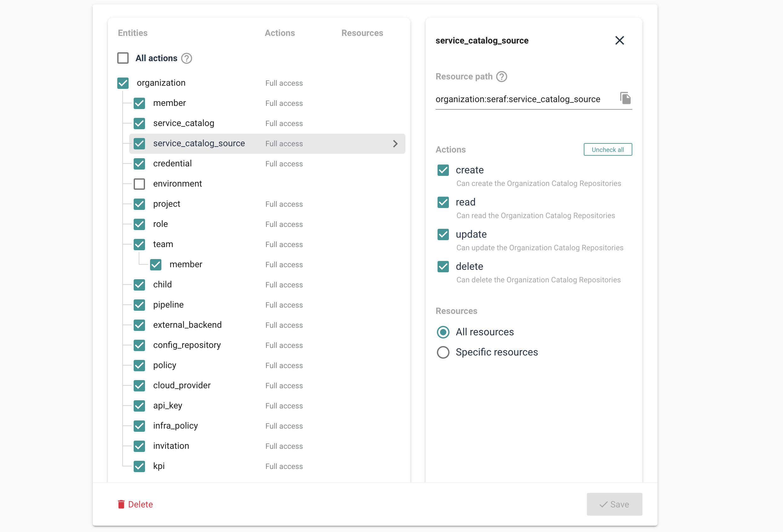
Task: Select the All resources radio option
Action: pyautogui.click(x=443, y=332)
